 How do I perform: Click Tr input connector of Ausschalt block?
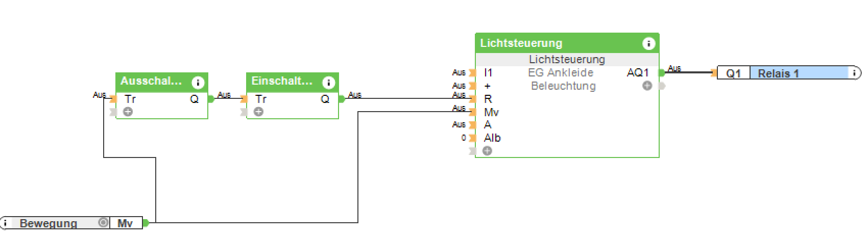(x=113, y=99)
